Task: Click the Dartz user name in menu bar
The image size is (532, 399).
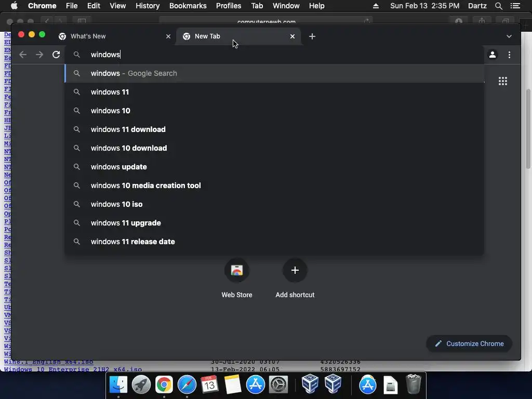Action: [x=477, y=6]
